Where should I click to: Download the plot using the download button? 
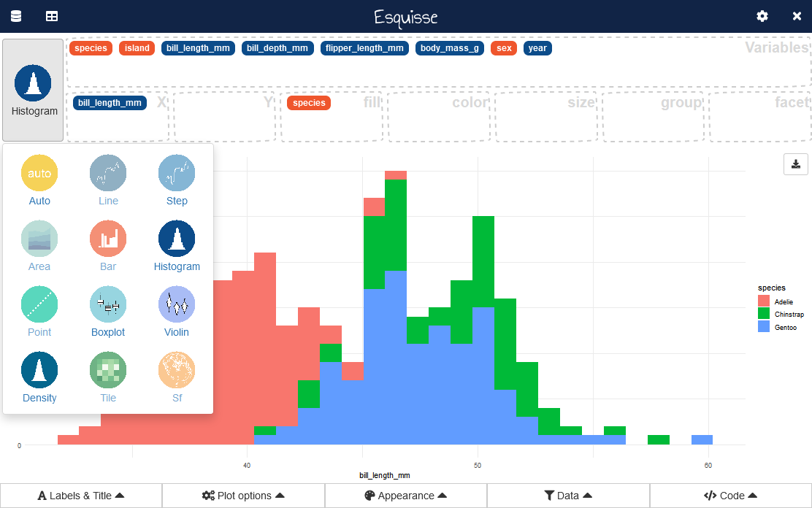click(796, 164)
